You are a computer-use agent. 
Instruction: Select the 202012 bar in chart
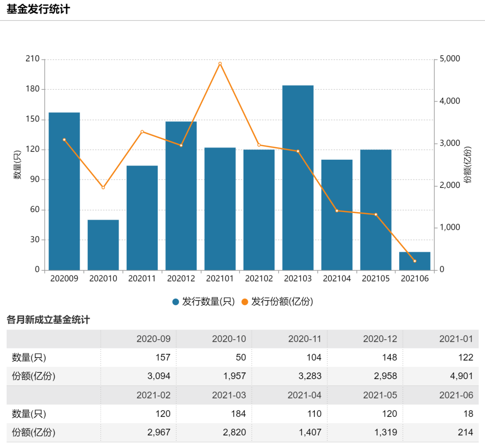181,196
